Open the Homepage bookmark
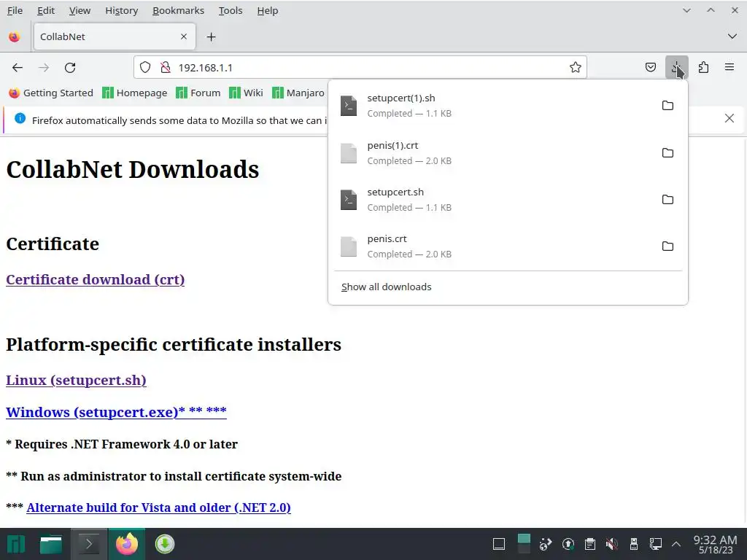This screenshot has width=747, height=560. [x=135, y=93]
